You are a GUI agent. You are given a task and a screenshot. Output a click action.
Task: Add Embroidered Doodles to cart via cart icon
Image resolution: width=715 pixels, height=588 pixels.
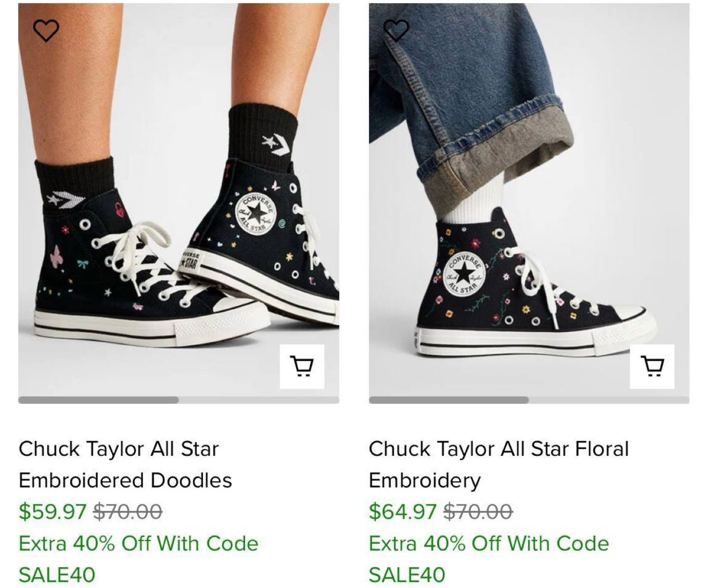302,366
